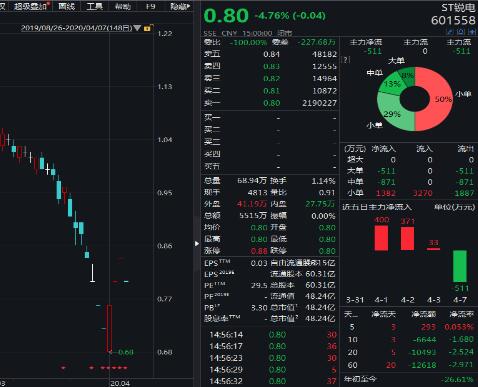Click the 5-day row showing 0.053%

click(409, 327)
